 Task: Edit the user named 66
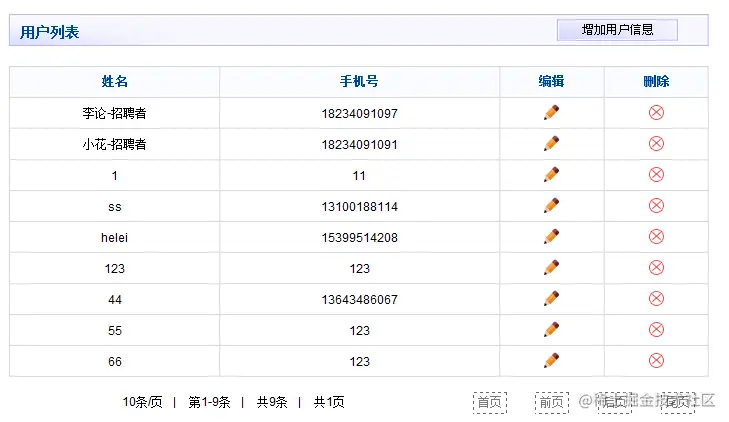tap(551, 361)
